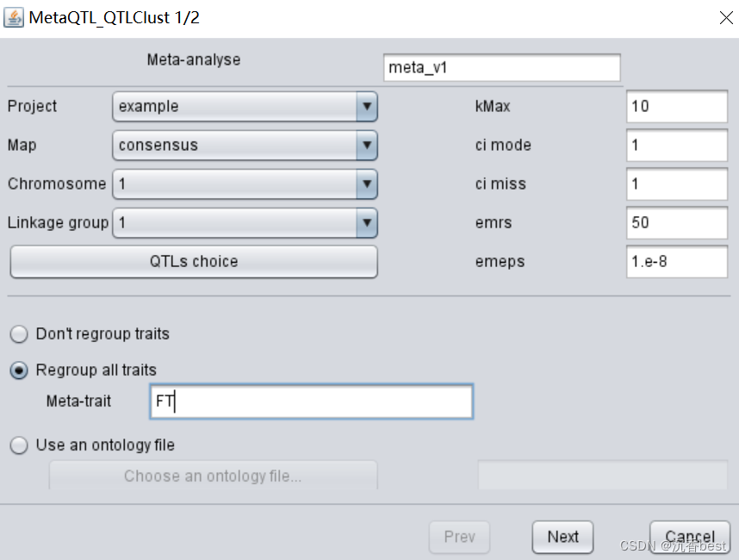This screenshot has height=560, width=739.
Task: Select the kMax value field
Action: click(676, 106)
